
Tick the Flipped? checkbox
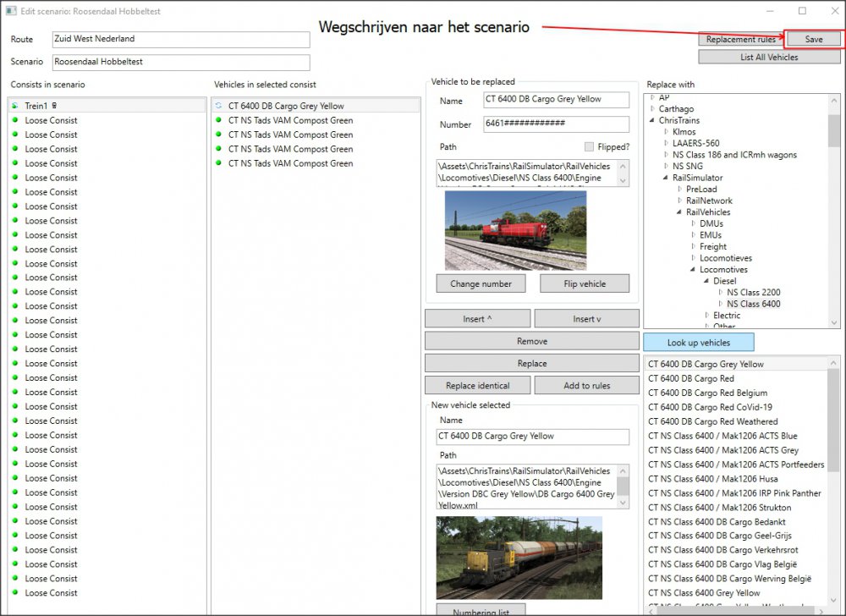click(x=590, y=146)
